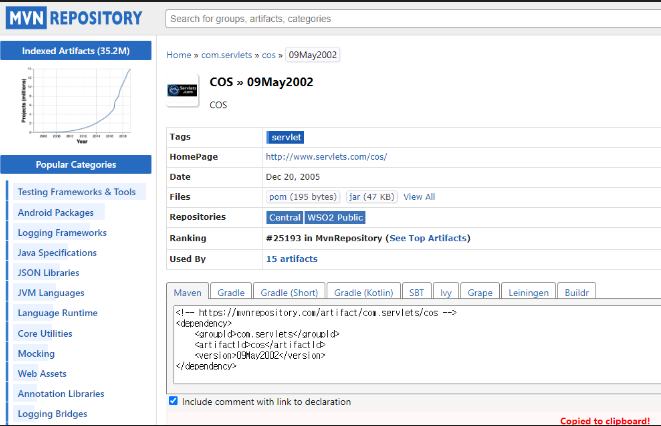
Task: Click the Popular Categories header
Action: pyautogui.click(x=76, y=165)
